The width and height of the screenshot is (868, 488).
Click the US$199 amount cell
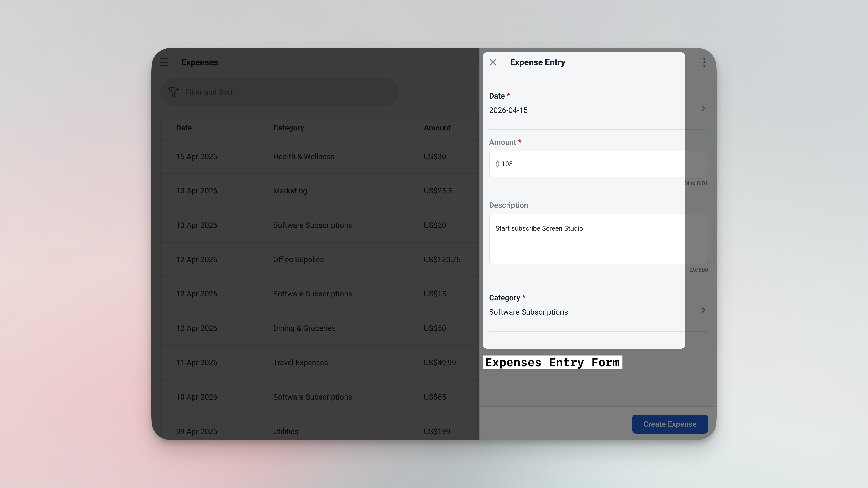[437, 431]
